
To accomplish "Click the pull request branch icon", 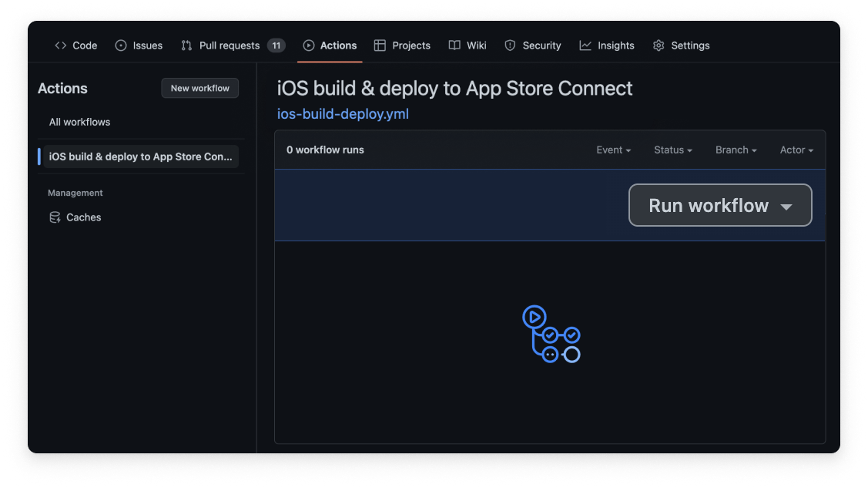I will click(x=186, y=45).
